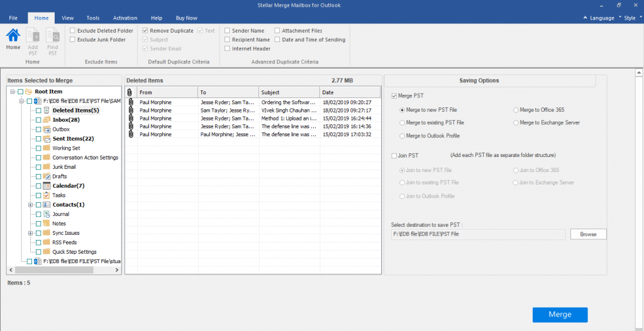The image size is (644, 331).
Task: Collapse the Root Item tree node
Action: pyautogui.click(x=13, y=92)
